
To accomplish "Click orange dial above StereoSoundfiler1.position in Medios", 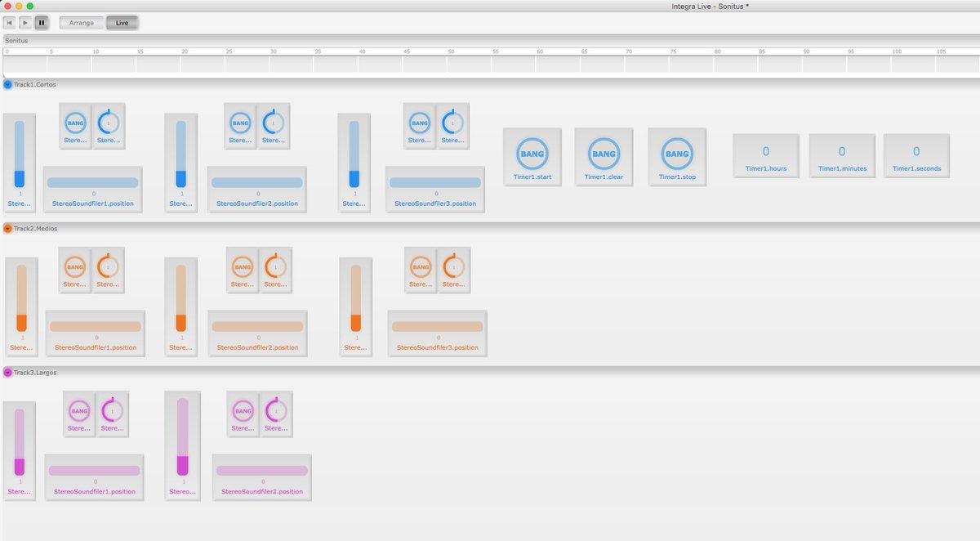I will (x=108, y=267).
